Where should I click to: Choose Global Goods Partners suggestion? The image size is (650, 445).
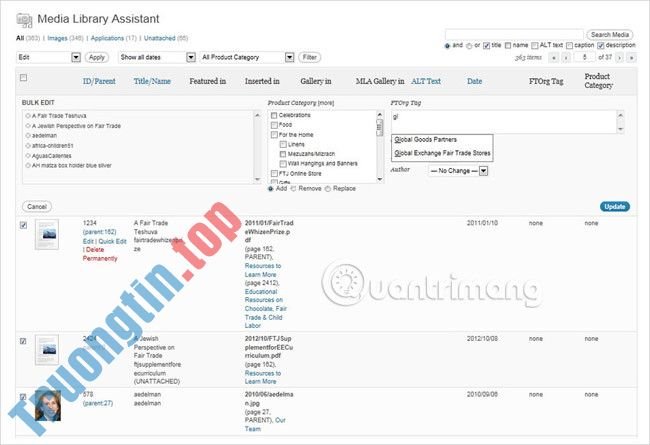(x=425, y=140)
